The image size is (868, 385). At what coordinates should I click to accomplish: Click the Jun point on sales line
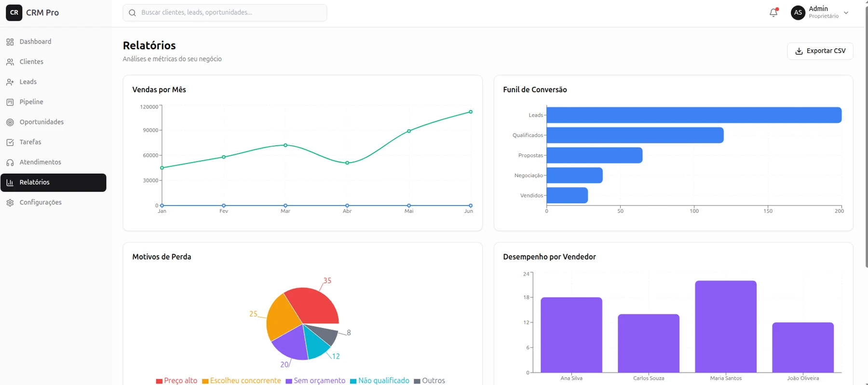tap(471, 112)
